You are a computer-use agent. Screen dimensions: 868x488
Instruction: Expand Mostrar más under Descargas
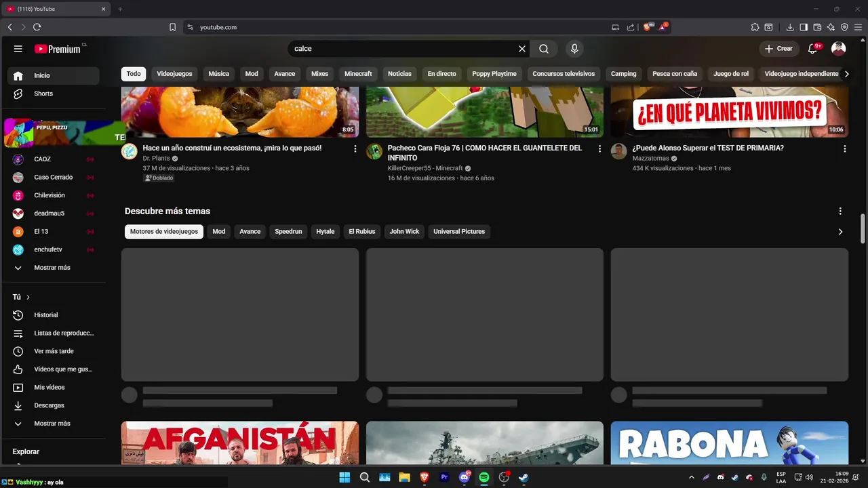coord(55,424)
